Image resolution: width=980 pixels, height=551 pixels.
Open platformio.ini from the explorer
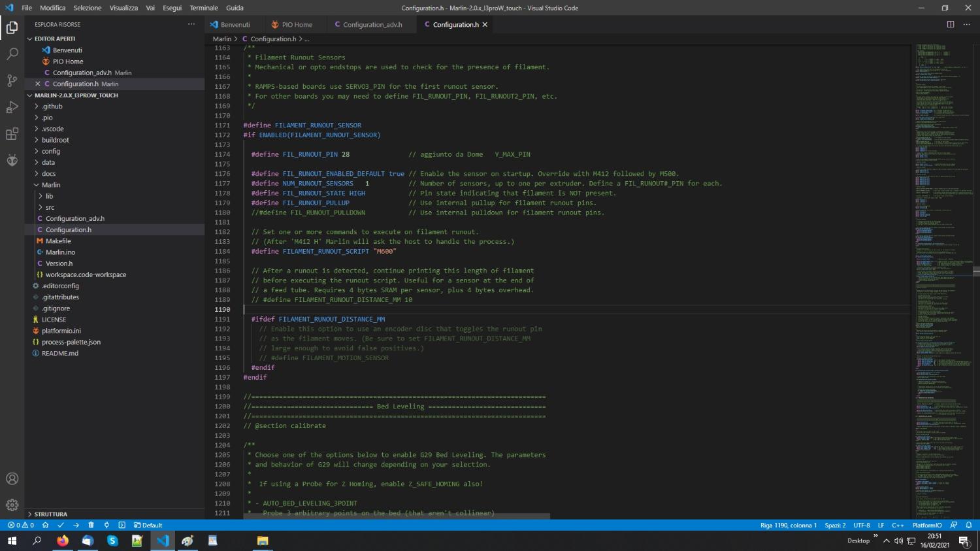(61, 331)
